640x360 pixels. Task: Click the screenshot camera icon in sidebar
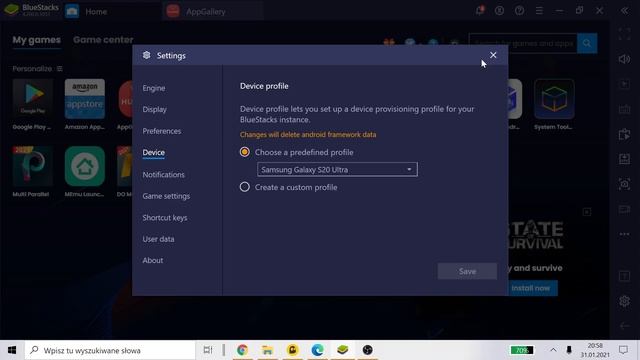pyautogui.click(x=624, y=184)
